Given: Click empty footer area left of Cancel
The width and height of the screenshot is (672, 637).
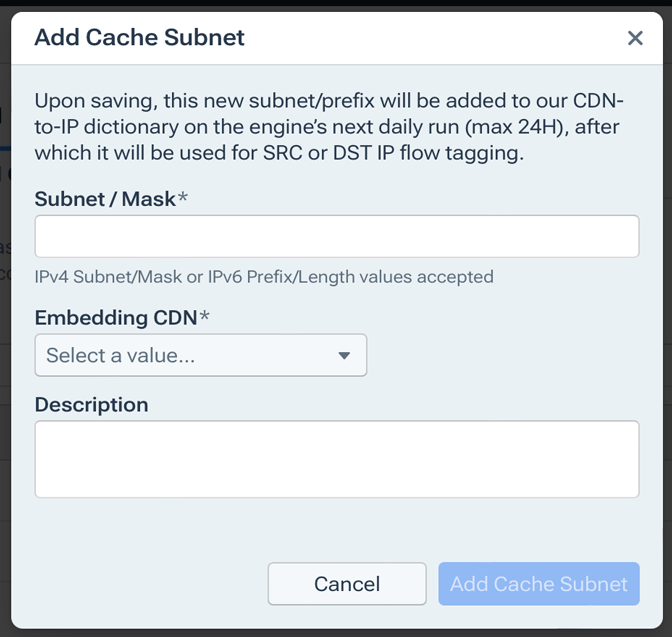Looking at the screenshot, I should [x=140, y=584].
